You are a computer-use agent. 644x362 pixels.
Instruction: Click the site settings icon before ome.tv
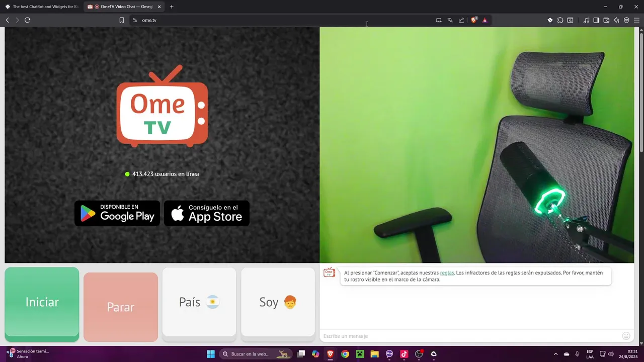[134, 20]
